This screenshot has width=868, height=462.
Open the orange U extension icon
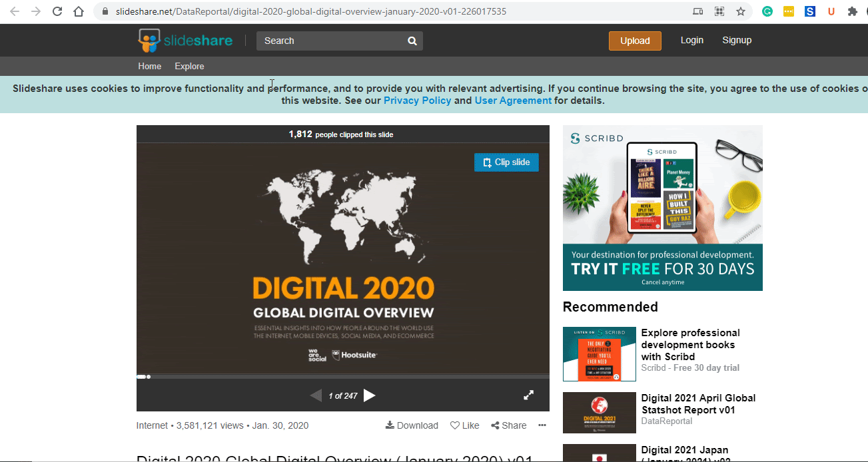(x=831, y=11)
